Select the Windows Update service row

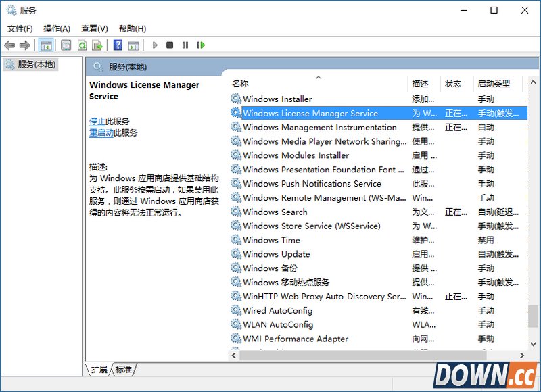pos(277,254)
